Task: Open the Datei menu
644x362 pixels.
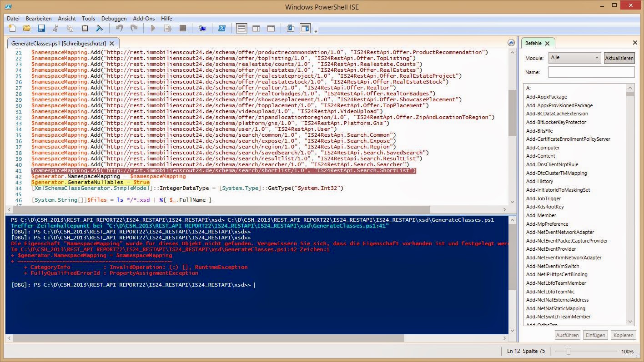Action: click(13, 19)
